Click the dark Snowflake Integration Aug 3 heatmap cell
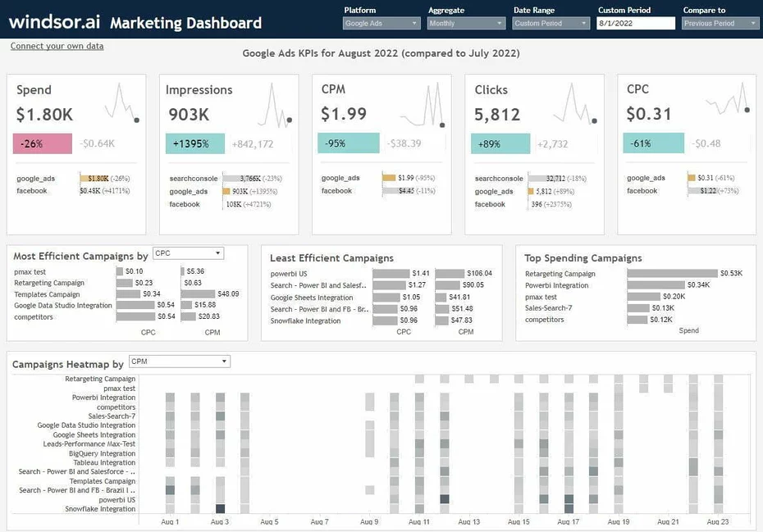Screen dimensions: 763x532 (x=220, y=509)
